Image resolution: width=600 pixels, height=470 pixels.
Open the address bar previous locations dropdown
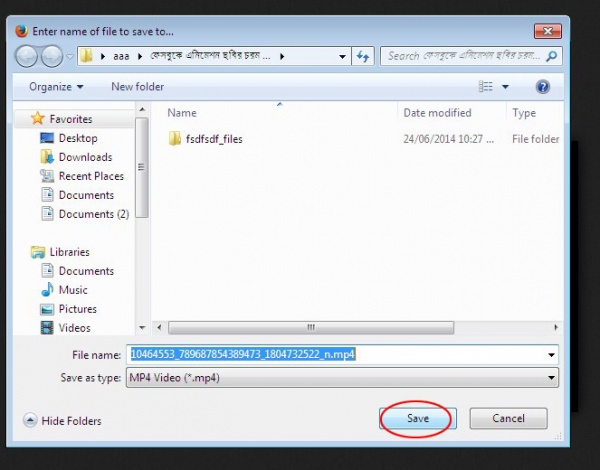click(x=342, y=57)
